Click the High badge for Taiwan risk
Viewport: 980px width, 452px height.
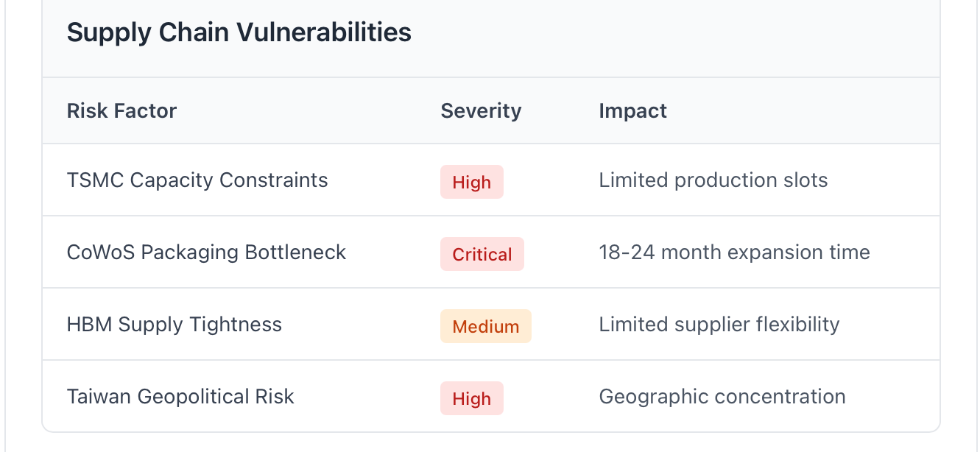472,398
